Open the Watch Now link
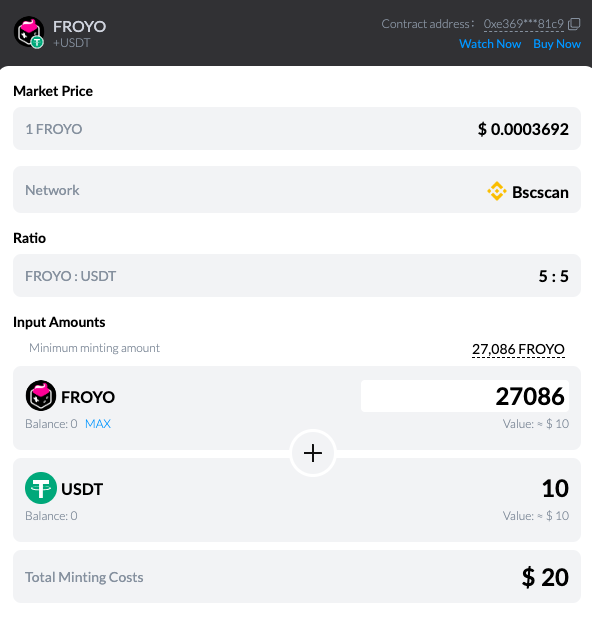Screen dimensions: 592x617 (490, 44)
